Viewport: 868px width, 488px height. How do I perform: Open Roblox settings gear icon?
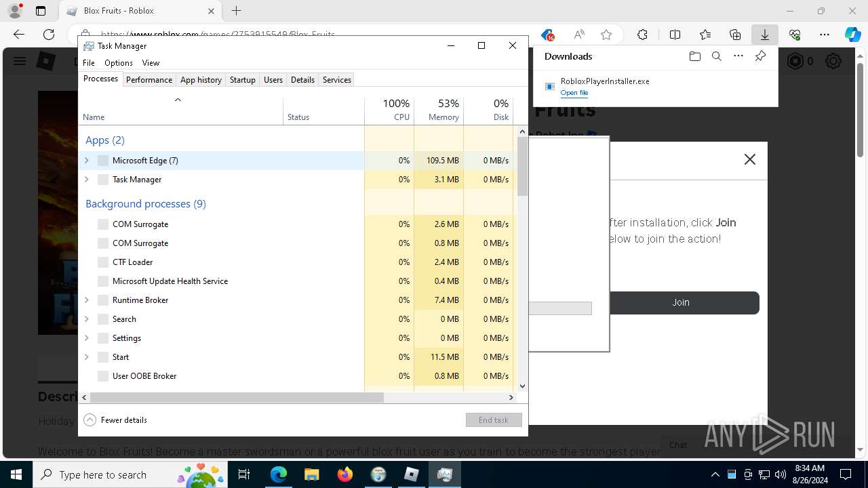click(x=833, y=62)
